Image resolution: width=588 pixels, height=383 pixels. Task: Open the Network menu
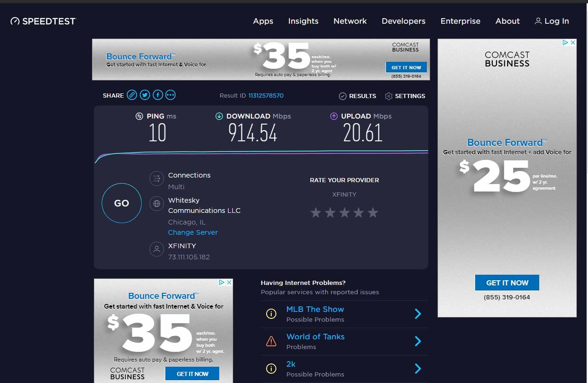pos(350,21)
